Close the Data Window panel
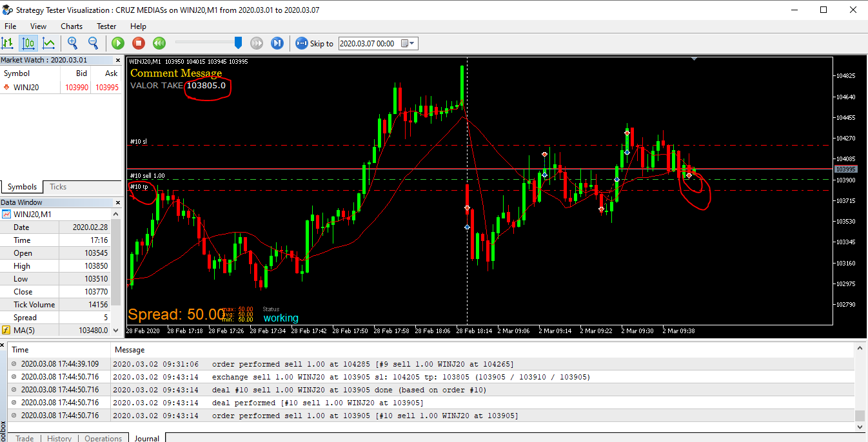 click(117, 202)
